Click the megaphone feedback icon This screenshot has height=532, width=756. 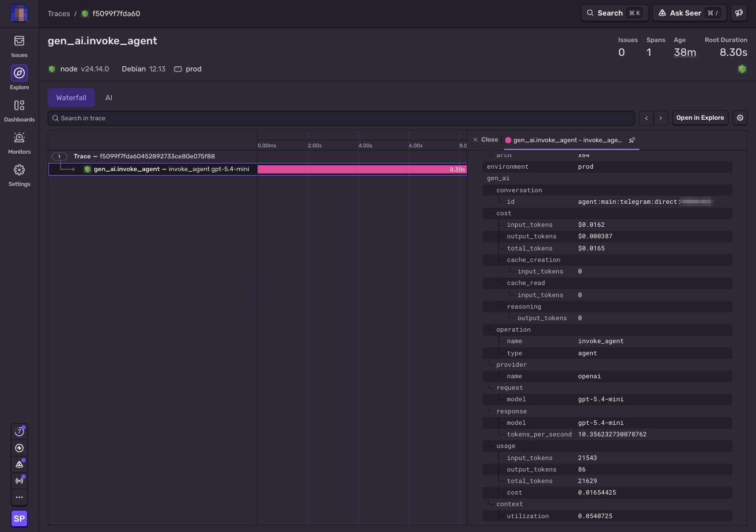point(739,13)
